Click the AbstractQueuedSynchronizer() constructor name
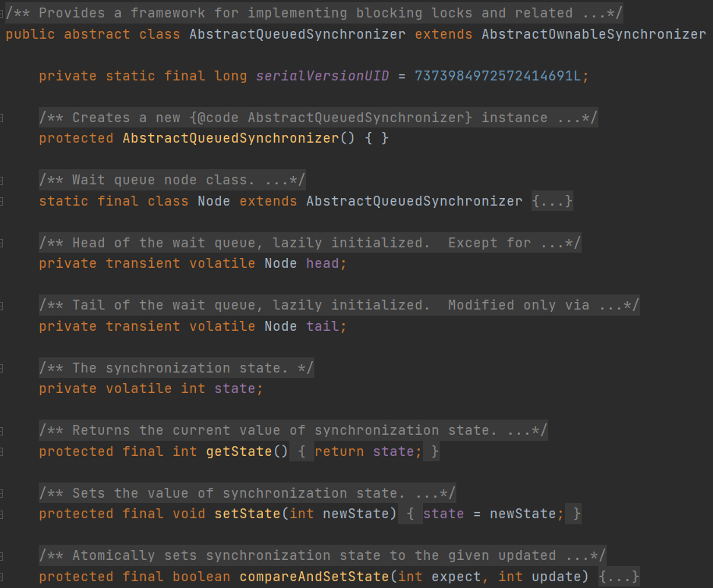 coord(231,137)
